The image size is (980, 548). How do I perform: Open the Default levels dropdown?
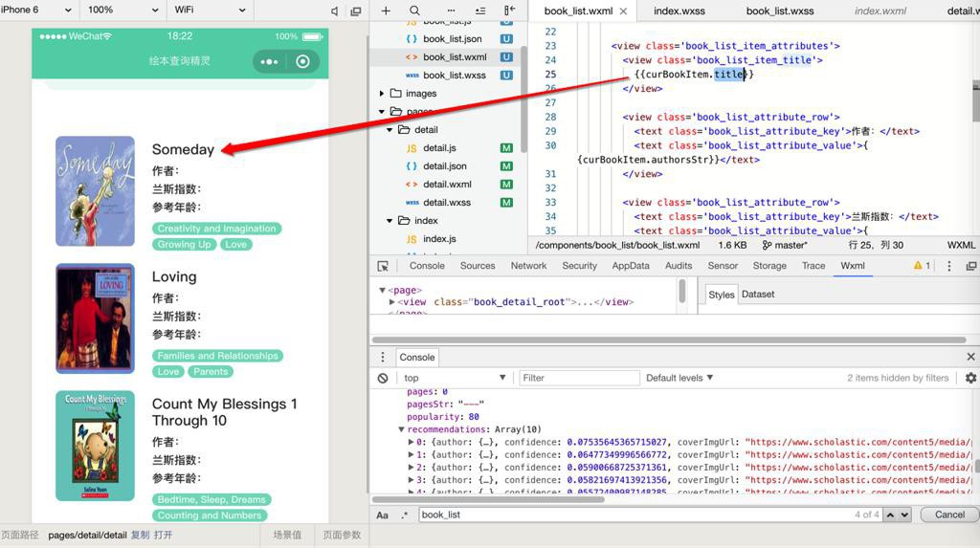pyautogui.click(x=679, y=378)
